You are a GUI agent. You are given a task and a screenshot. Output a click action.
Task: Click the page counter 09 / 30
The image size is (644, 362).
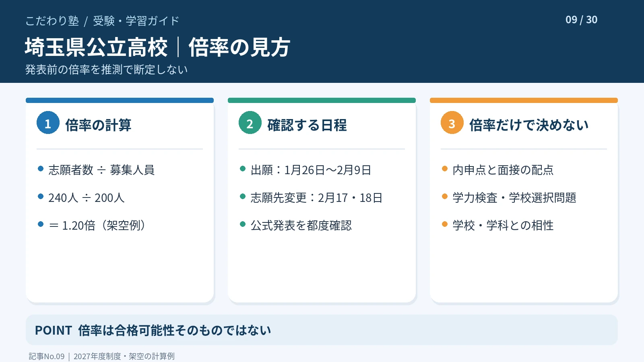click(581, 20)
